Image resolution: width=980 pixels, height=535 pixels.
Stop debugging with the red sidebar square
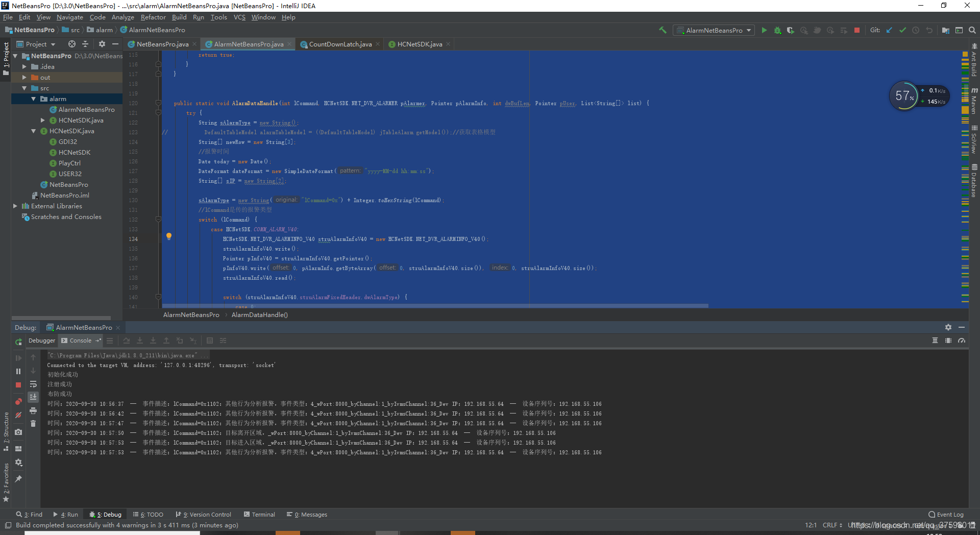(x=18, y=385)
